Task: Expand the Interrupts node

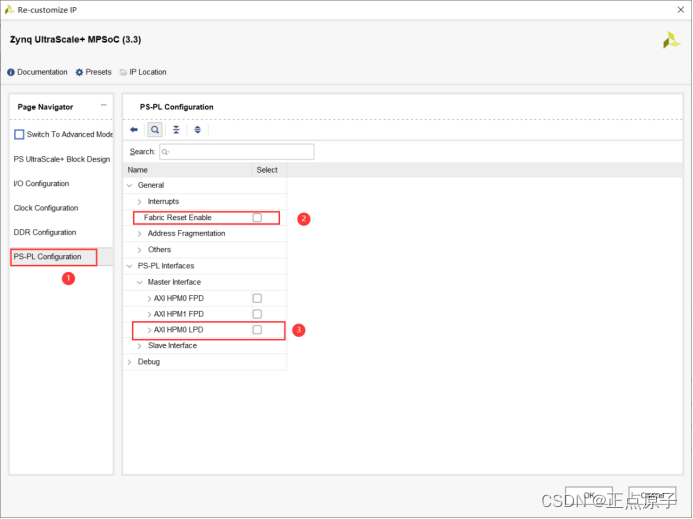Action: pyautogui.click(x=139, y=202)
